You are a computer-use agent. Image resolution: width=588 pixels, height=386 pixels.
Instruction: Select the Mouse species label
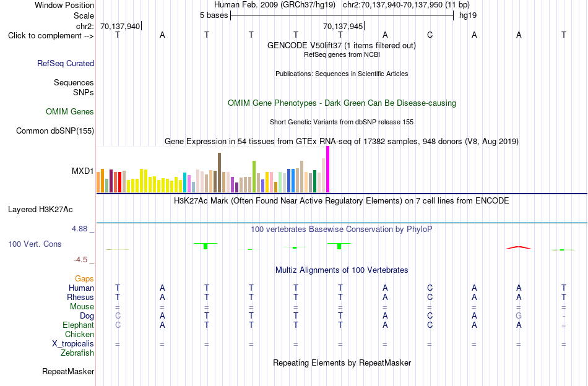pyautogui.click(x=82, y=307)
